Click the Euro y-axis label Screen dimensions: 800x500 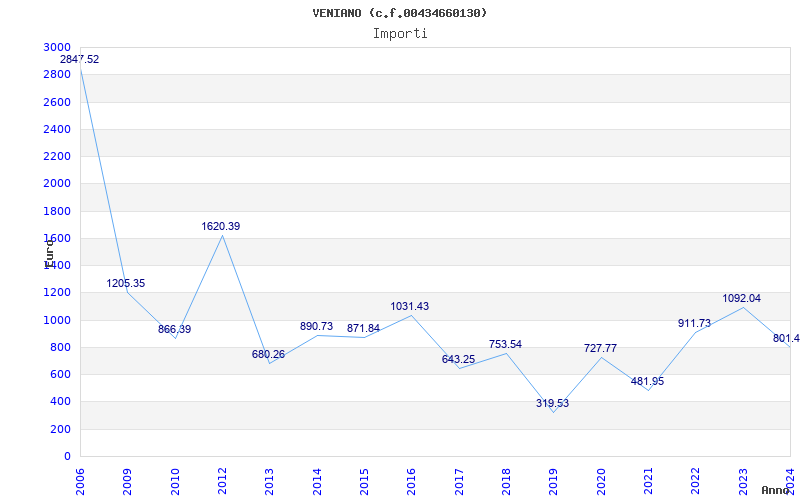coord(49,254)
